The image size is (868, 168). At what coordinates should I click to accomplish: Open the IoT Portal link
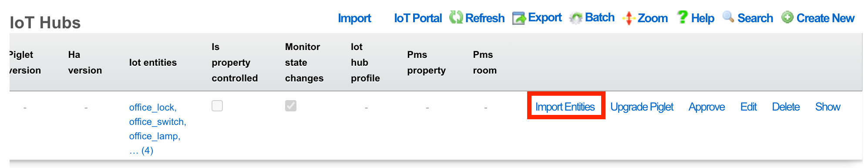coord(418,18)
